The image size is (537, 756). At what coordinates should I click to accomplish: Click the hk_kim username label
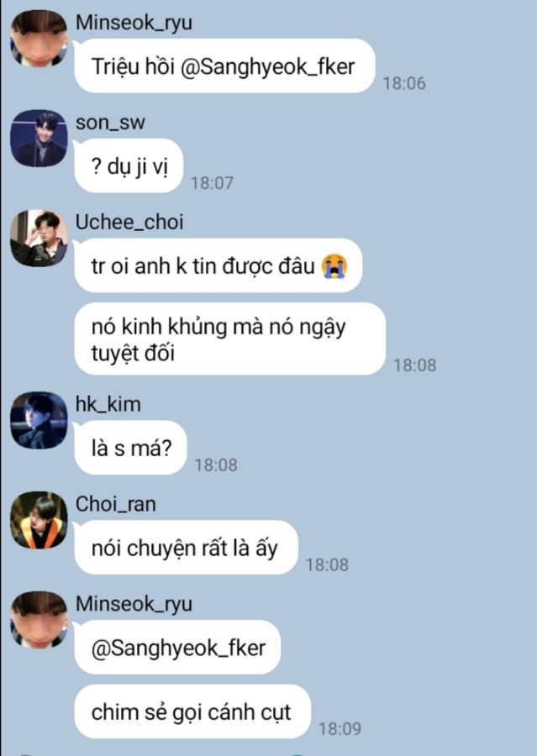tap(108, 404)
